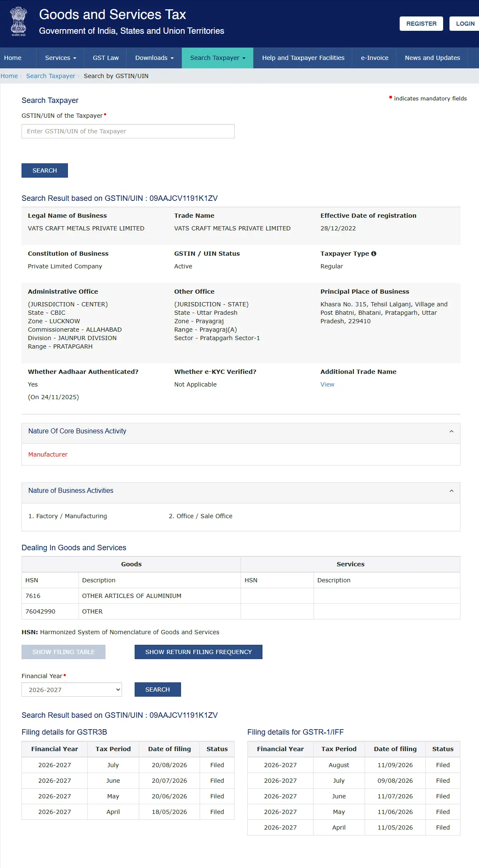Click the Taxpayer Type info icon
The width and height of the screenshot is (479, 868).
point(373,254)
